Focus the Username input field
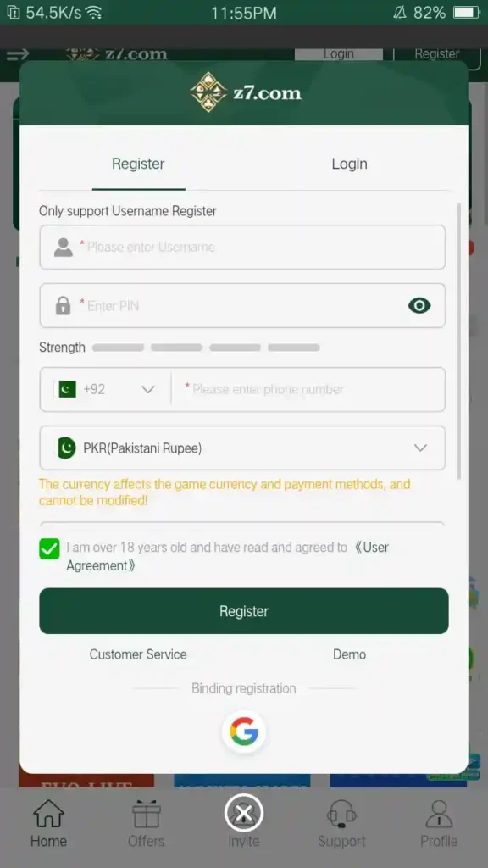Viewport: 488px width, 868px height. click(242, 247)
